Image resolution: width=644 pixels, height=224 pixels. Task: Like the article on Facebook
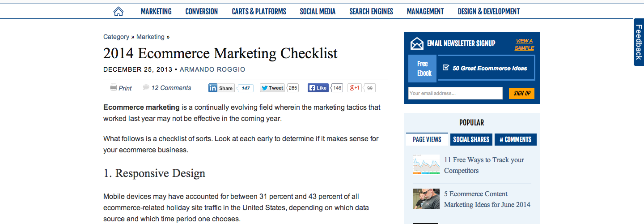point(318,88)
